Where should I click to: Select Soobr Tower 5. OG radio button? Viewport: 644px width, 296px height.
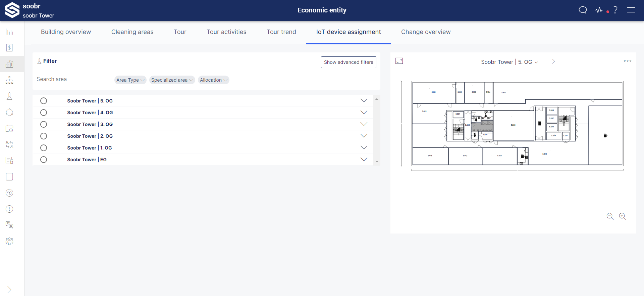[44, 101]
